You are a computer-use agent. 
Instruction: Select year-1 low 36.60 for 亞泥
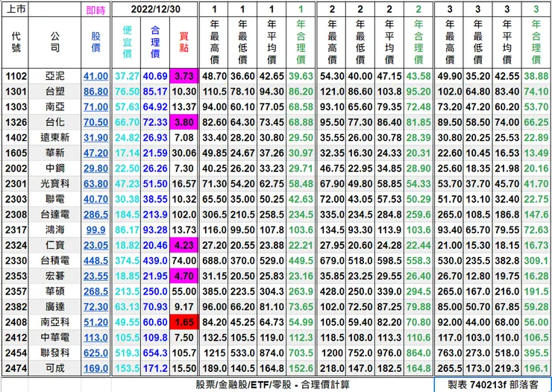coord(242,76)
